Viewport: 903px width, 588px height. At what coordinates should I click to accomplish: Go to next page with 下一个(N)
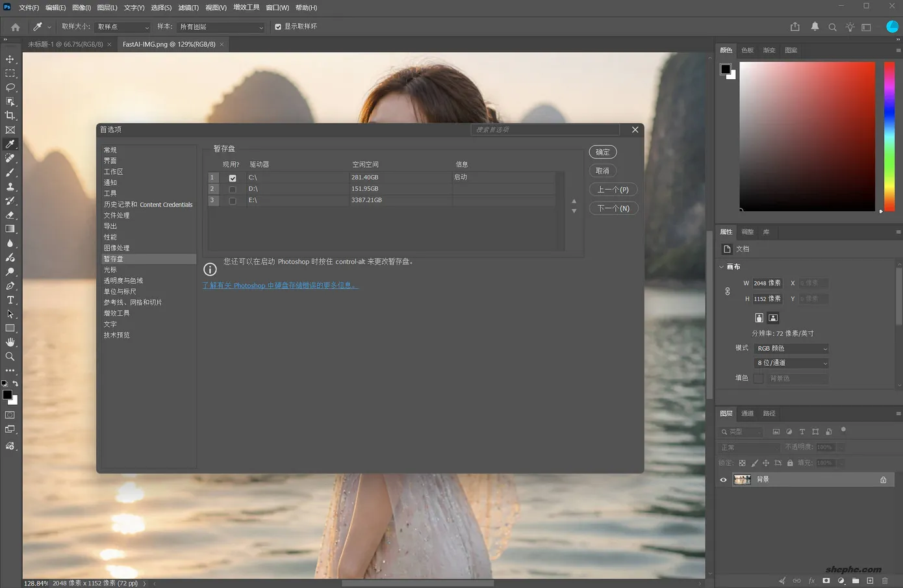click(x=613, y=209)
